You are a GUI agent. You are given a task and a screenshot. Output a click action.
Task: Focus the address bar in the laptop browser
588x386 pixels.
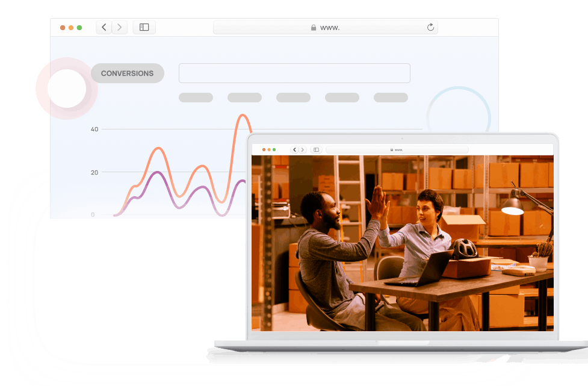tap(397, 149)
